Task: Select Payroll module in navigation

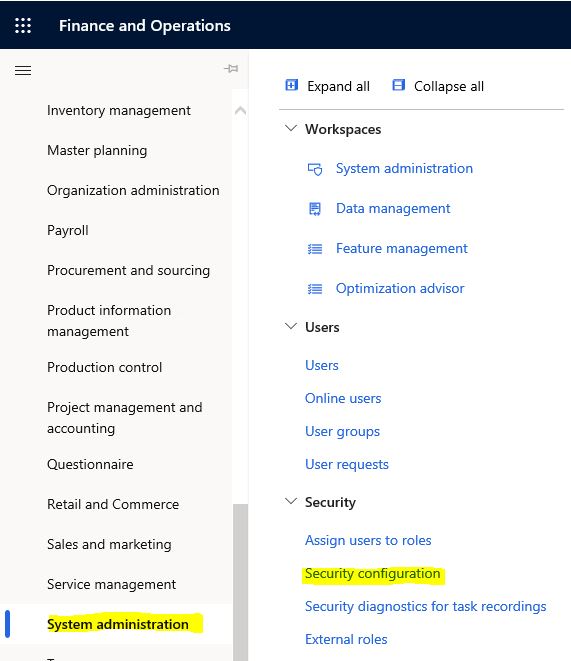Action: click(68, 231)
